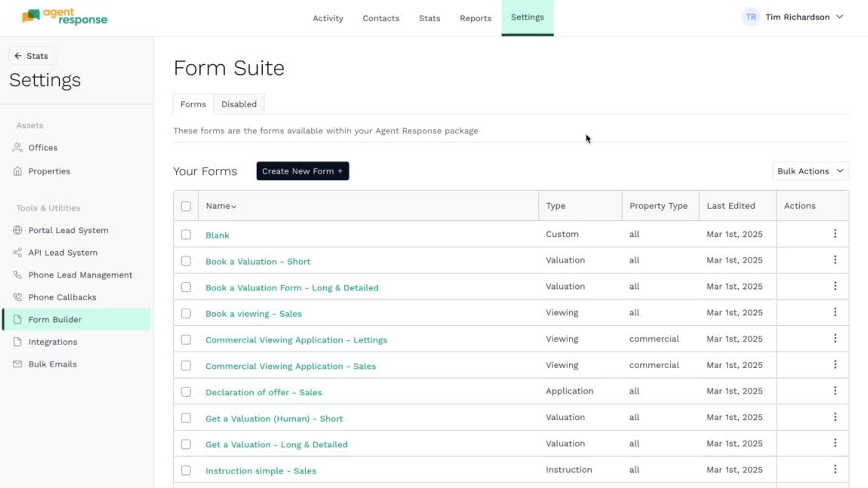
Task: Click the Offices people icon in sidebar
Action: click(x=18, y=147)
